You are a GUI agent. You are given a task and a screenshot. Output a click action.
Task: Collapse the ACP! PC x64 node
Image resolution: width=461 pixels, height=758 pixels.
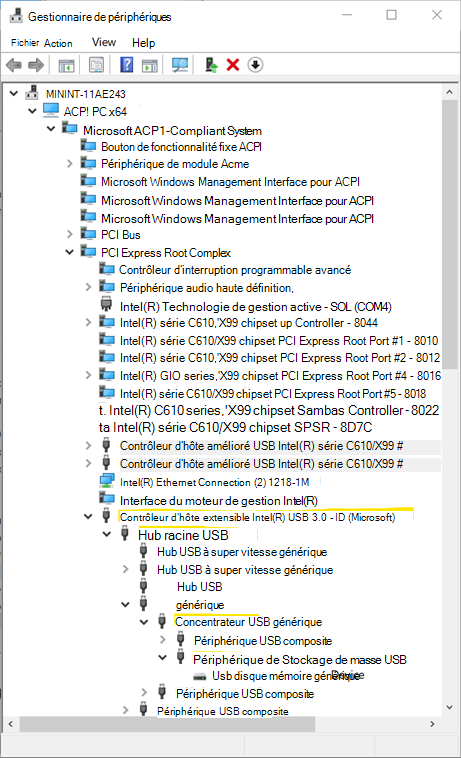(32, 111)
